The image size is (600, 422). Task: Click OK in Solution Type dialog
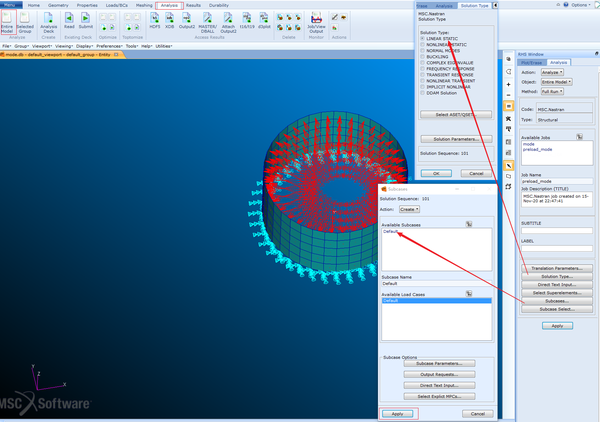click(x=436, y=173)
